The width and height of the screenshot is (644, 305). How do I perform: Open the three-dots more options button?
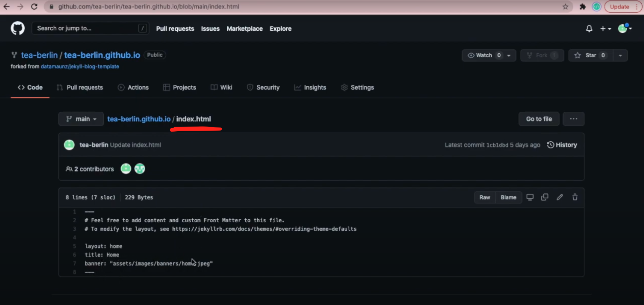(x=573, y=119)
